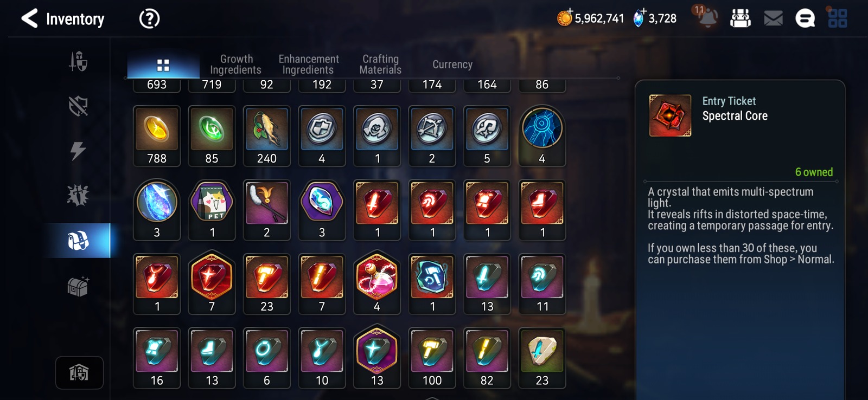This screenshot has width=868, height=400.
Task: Switch to the Enhancement Ingredients tab
Action: click(x=308, y=64)
